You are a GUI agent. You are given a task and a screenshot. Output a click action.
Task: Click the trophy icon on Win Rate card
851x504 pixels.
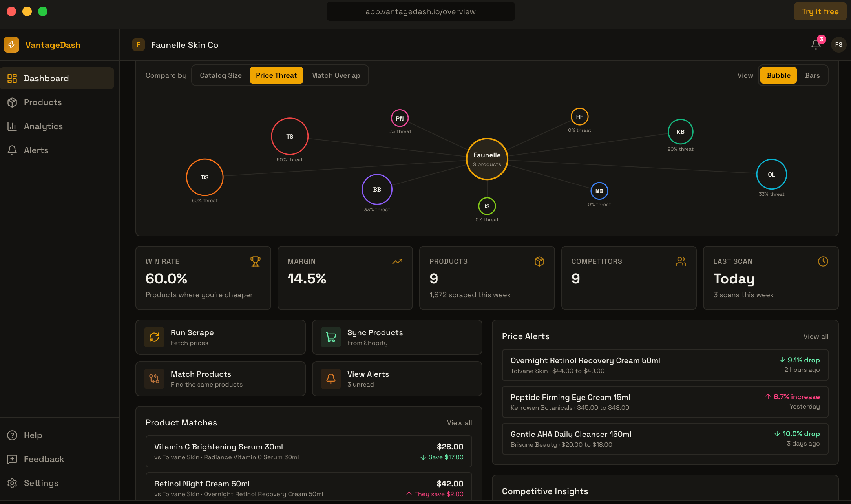click(256, 261)
